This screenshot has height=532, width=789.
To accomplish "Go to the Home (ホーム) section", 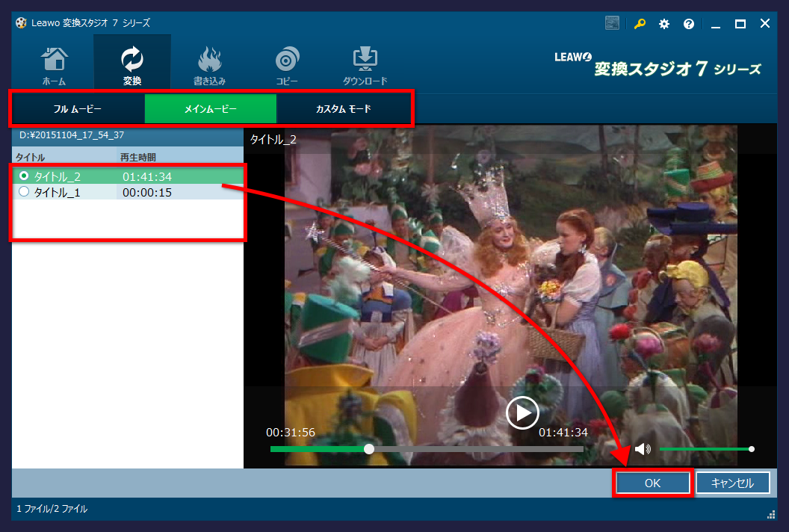I will click(x=55, y=66).
